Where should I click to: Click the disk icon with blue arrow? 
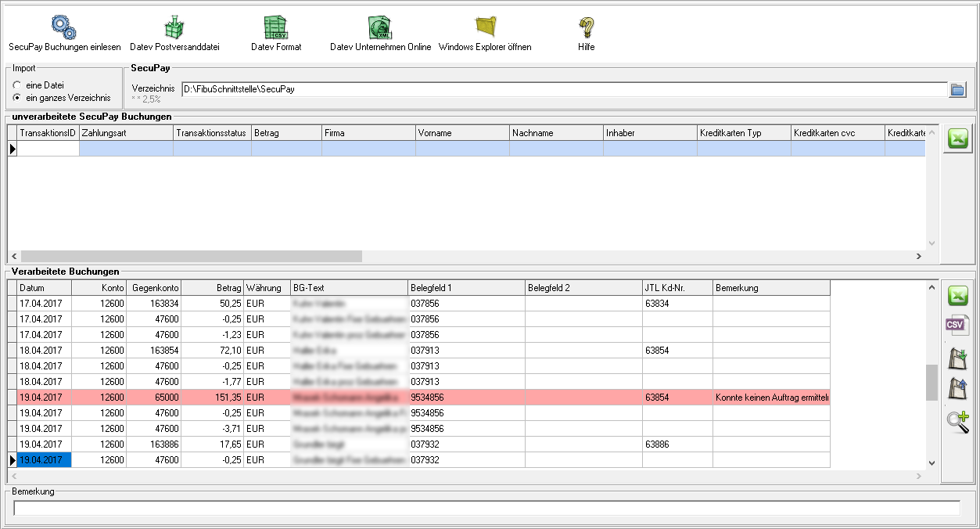coord(957,389)
